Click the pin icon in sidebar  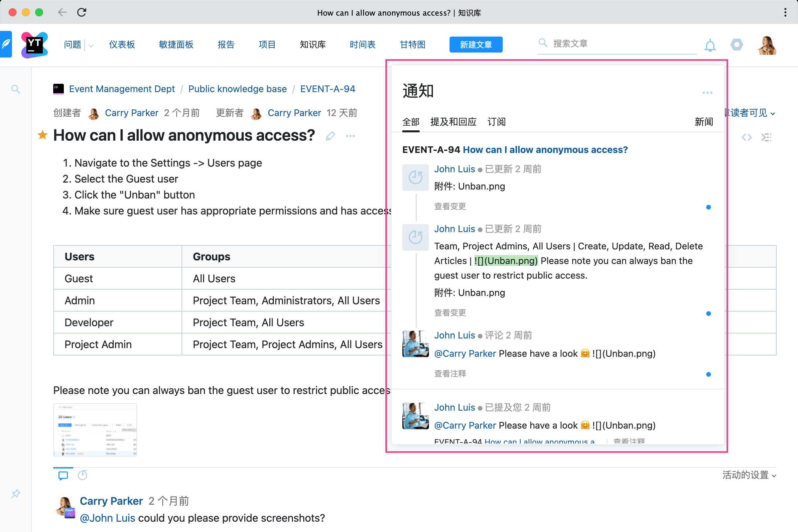pyautogui.click(x=16, y=493)
